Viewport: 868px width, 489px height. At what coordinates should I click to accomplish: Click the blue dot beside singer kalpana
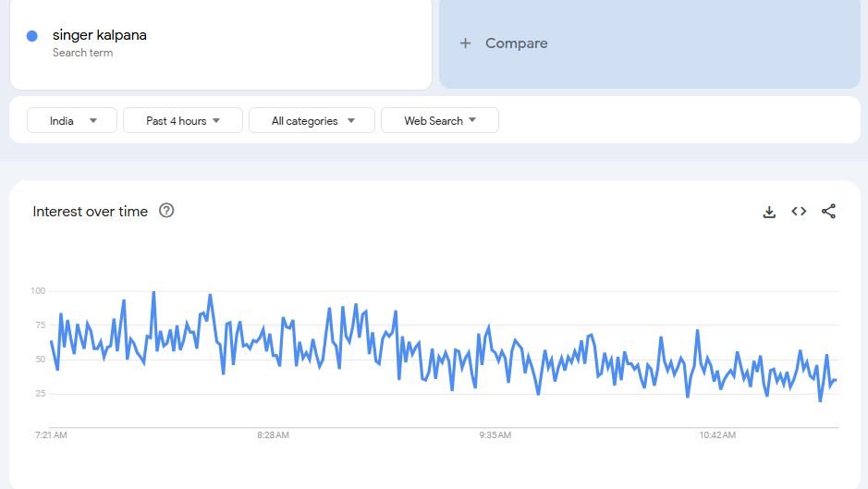[x=32, y=36]
